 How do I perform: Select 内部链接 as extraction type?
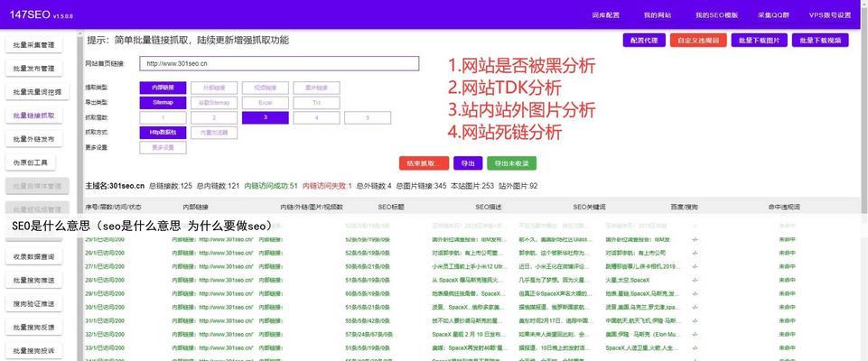[163, 88]
